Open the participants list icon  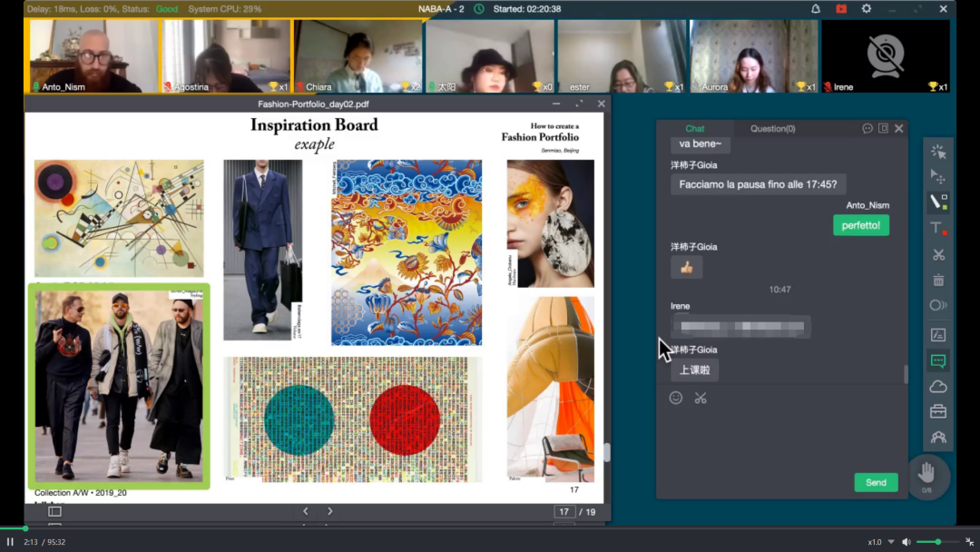[x=938, y=438]
